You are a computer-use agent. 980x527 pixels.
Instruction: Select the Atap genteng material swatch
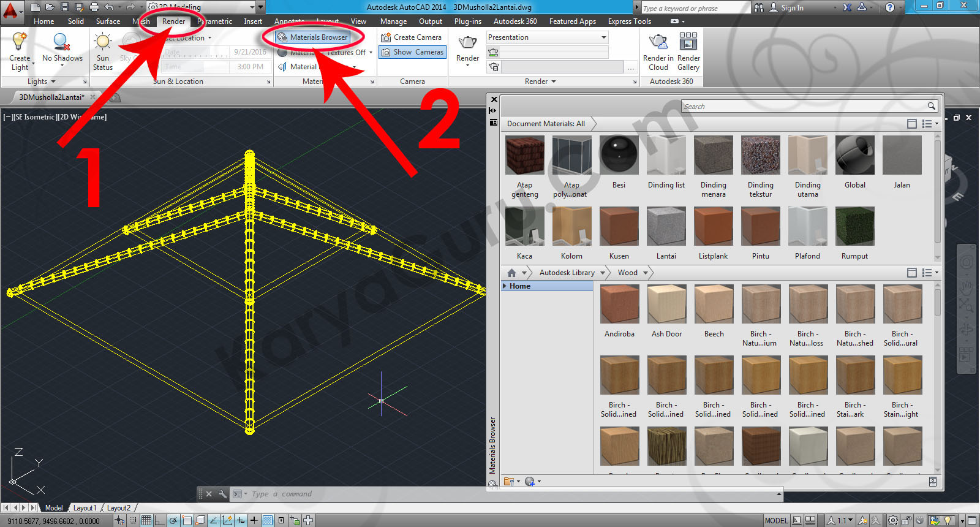pos(525,156)
